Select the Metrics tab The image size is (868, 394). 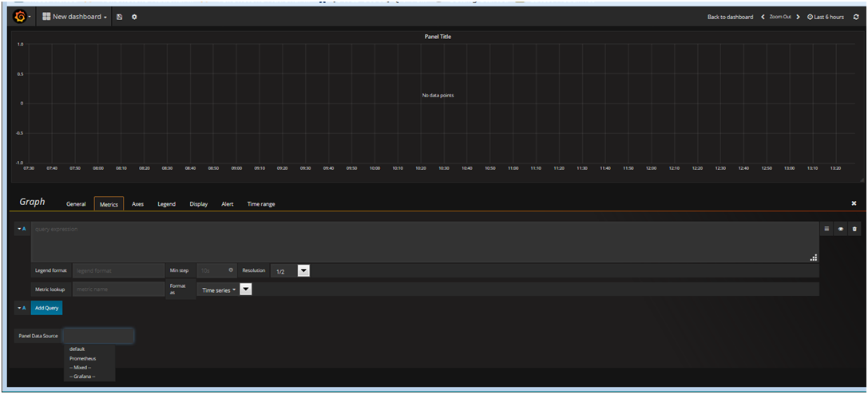pos(109,204)
